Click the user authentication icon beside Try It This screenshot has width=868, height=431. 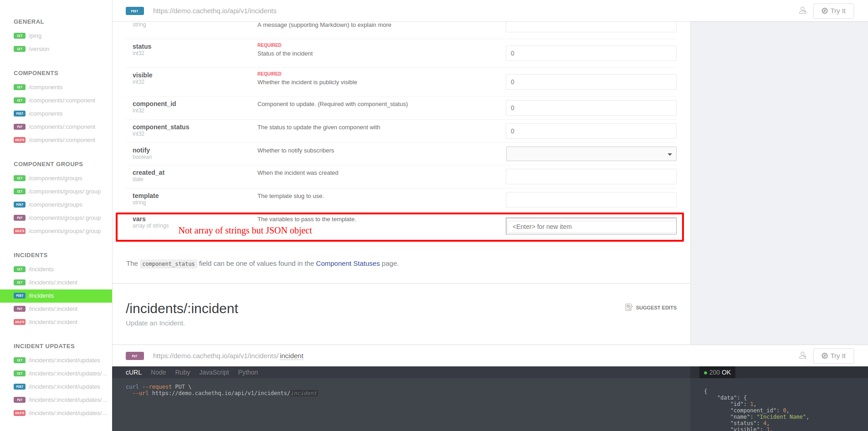point(803,10)
